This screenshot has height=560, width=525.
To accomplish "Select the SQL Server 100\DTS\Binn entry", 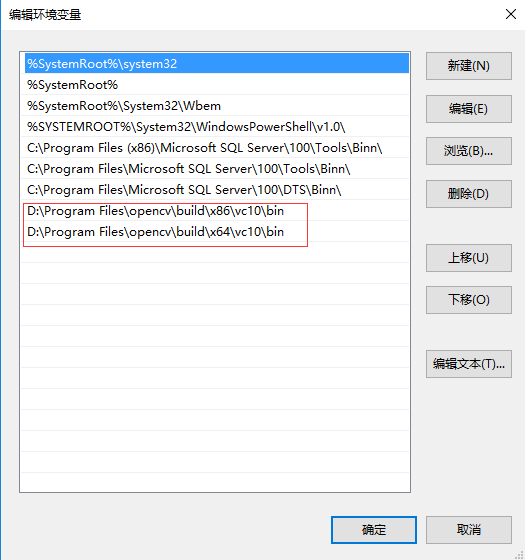I will point(215,190).
